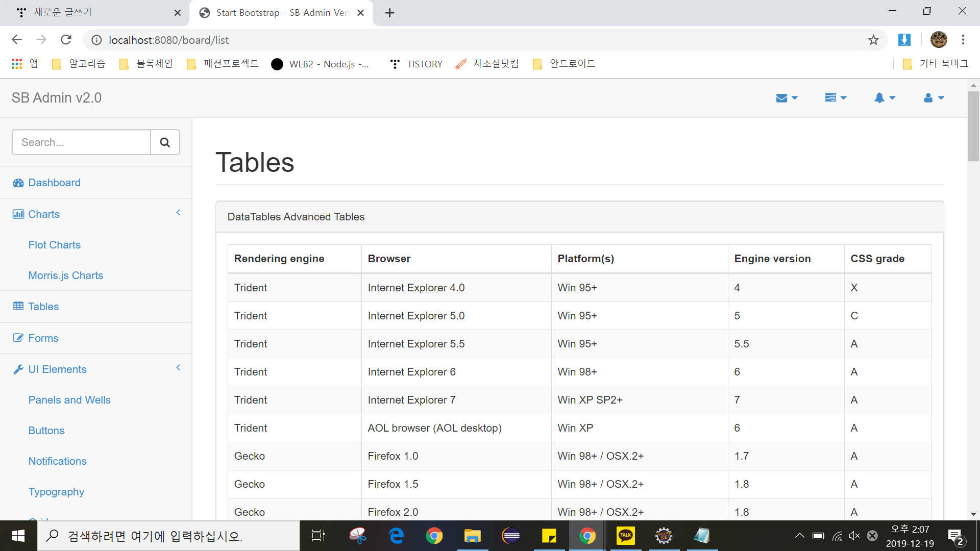Click the Dashboard sidebar link

[54, 183]
